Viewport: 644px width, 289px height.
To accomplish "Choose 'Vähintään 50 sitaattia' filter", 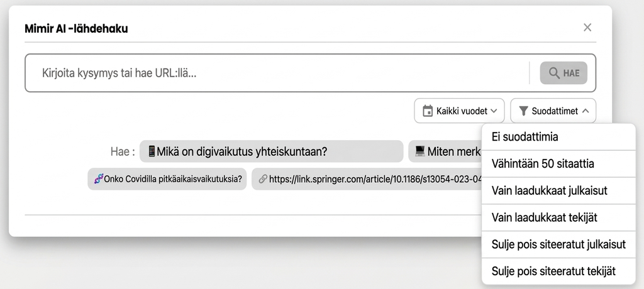I will tap(558, 164).
